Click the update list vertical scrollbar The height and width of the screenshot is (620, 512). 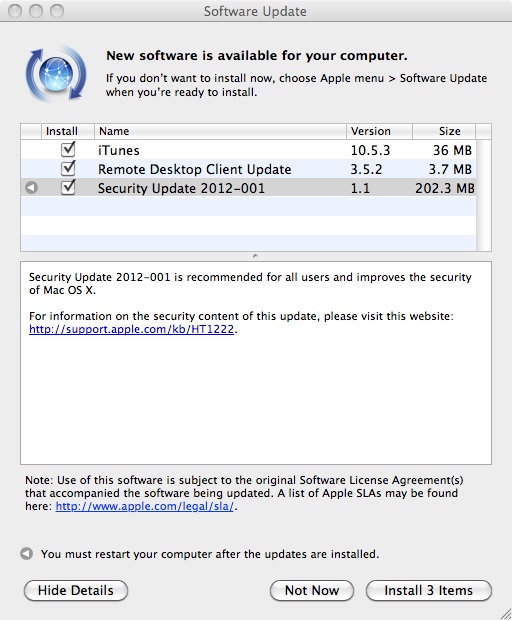point(484,195)
